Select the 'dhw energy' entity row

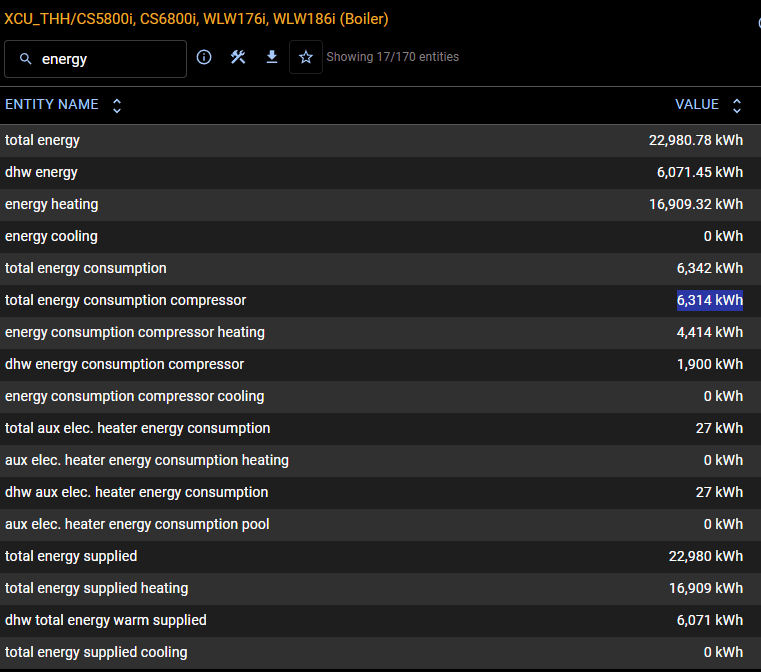click(x=41, y=173)
